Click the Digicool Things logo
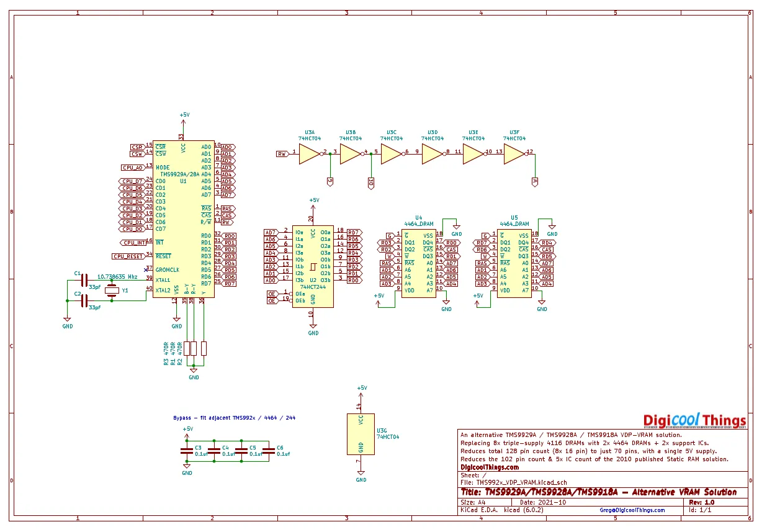Image resolution: width=767 pixels, height=532 pixels. pyautogui.click(x=694, y=421)
